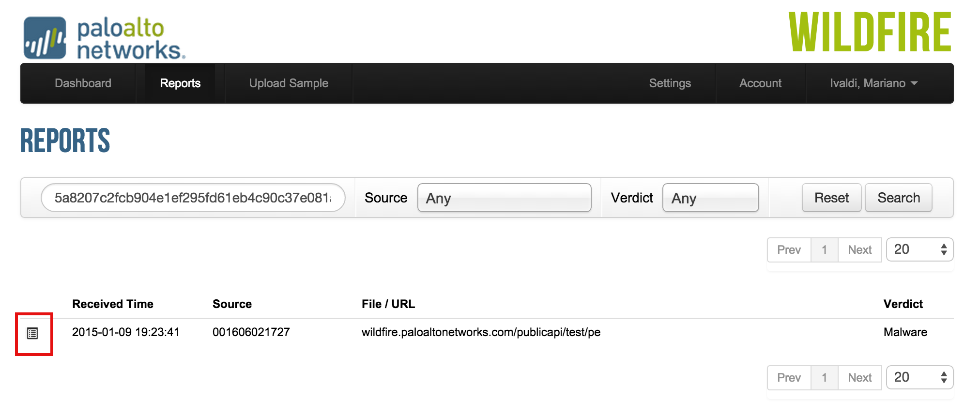Open the Settings menu item
Viewport: 980px width, 402px height.
tap(670, 83)
